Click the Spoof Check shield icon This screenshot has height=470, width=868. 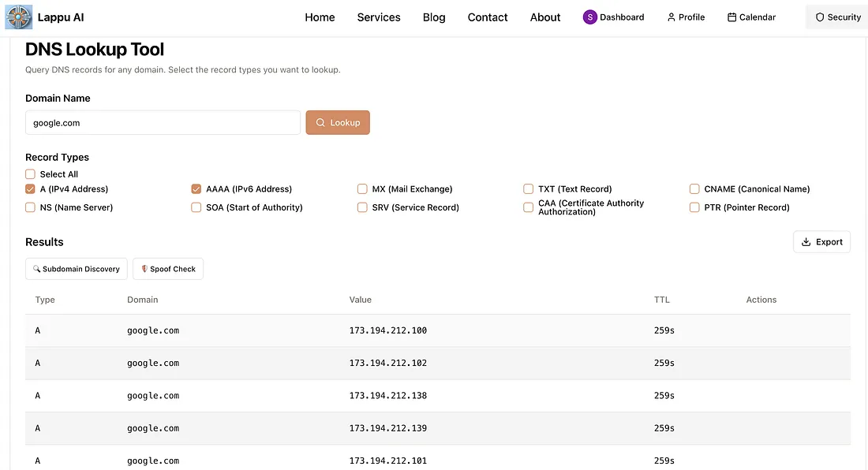pyautogui.click(x=144, y=269)
